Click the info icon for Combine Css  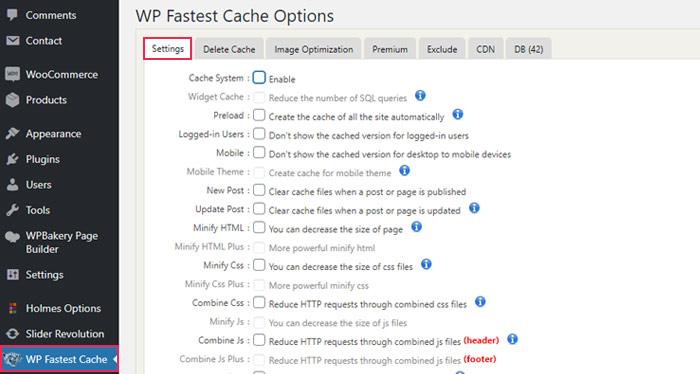click(480, 302)
